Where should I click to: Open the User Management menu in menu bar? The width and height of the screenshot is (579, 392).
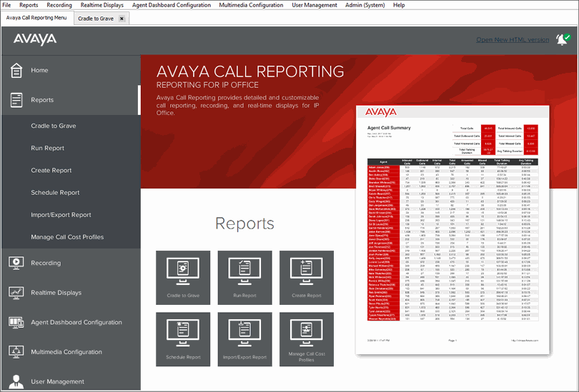(315, 5)
